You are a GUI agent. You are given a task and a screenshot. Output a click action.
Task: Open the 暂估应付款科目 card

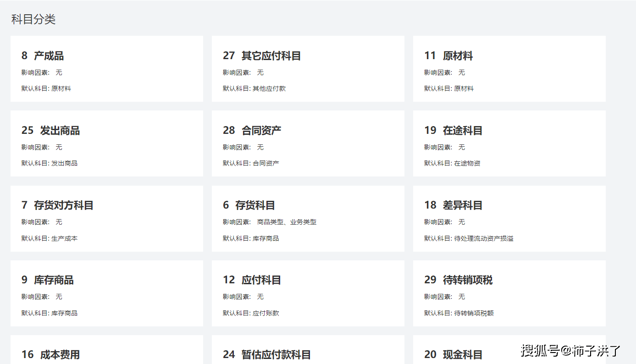pos(308,354)
